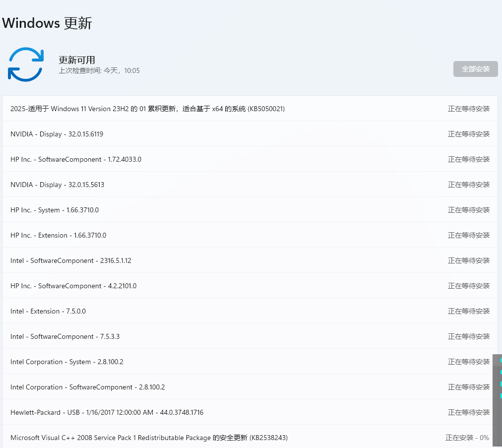Select HP Inc. - SoftwareComponent - 4.2.2101.0 row
The height and width of the screenshot is (448, 502).
click(250, 286)
